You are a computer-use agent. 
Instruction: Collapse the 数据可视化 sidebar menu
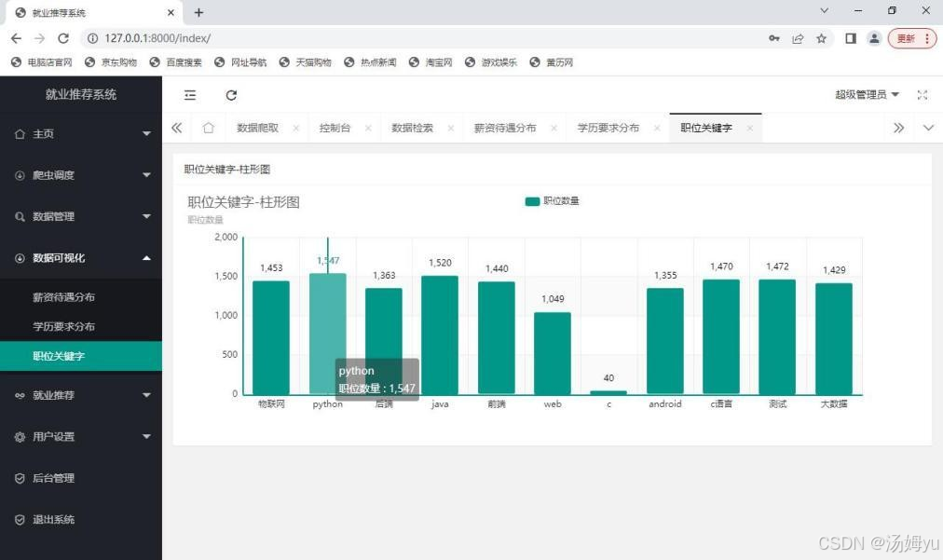pos(81,258)
